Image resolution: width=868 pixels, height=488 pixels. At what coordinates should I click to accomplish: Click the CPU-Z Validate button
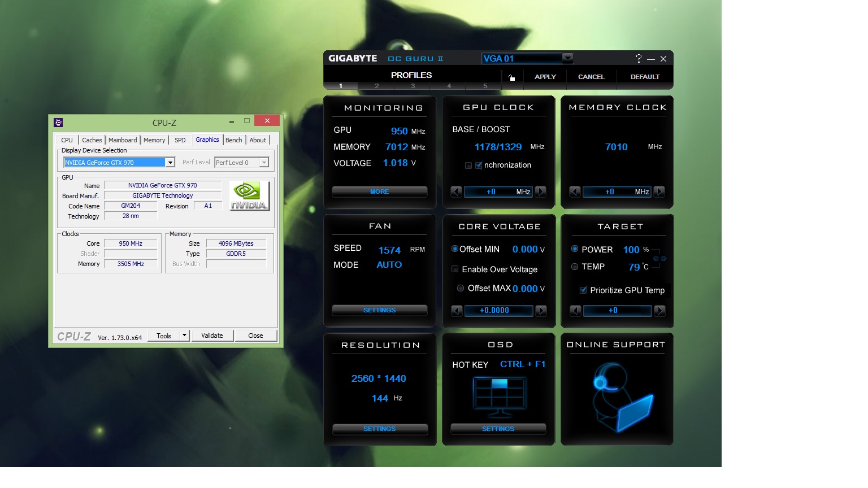pos(212,335)
